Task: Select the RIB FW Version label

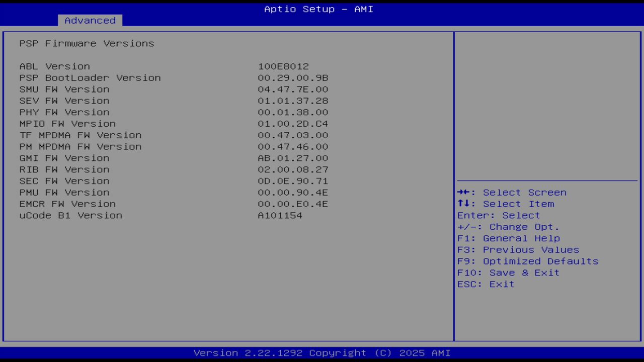Action: [64, 169]
